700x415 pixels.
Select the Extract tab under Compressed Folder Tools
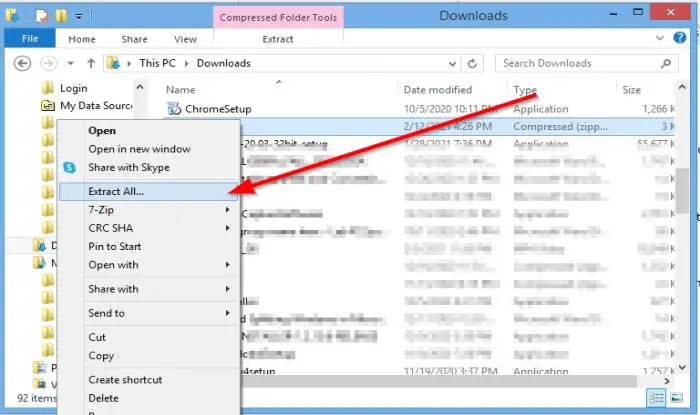(278, 39)
